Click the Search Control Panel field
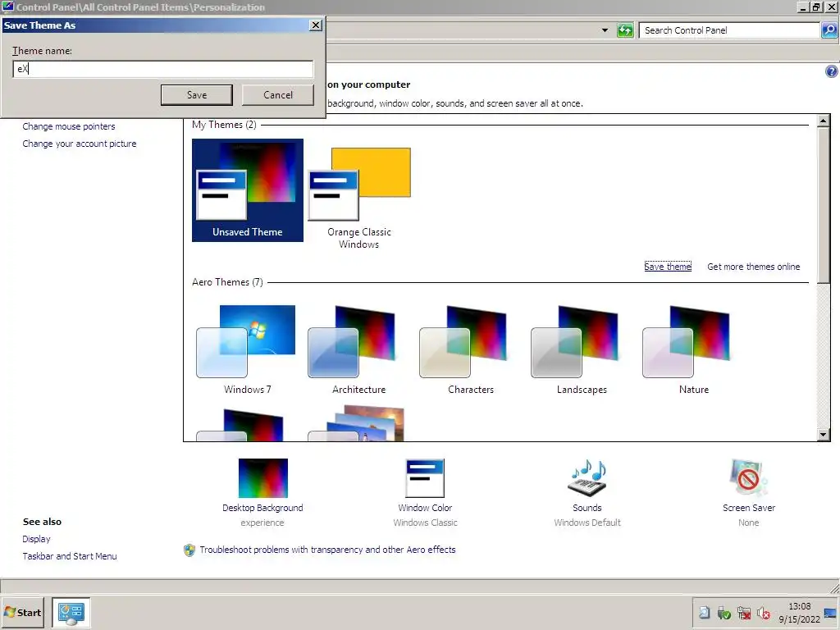The image size is (840, 630). pyautogui.click(x=728, y=30)
